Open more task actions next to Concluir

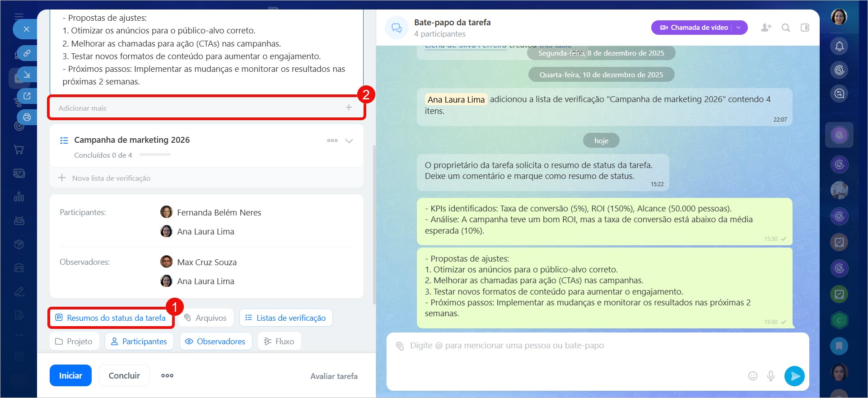point(167,375)
